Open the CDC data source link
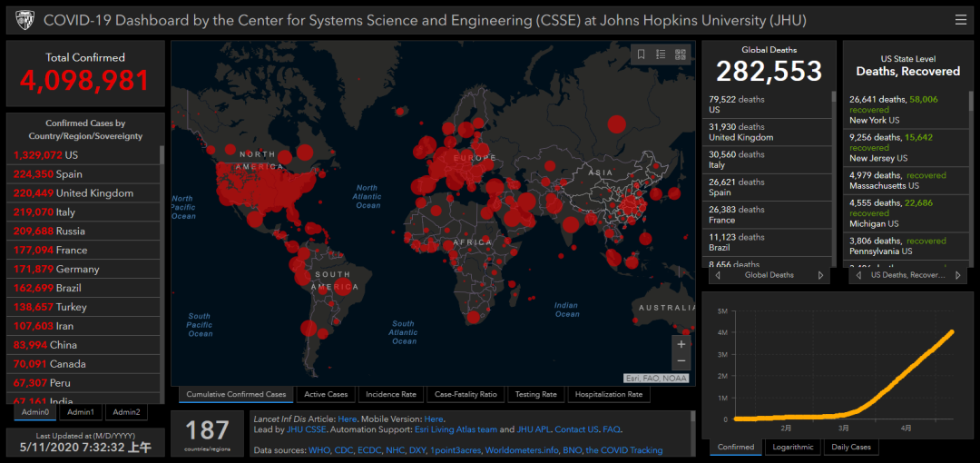Screen dimensions: 980x463 345,450
